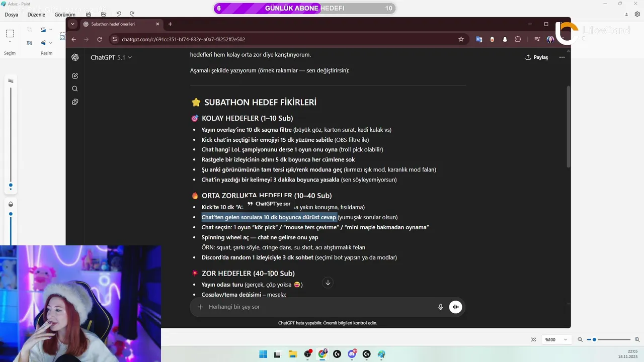The height and width of the screenshot is (362, 644).
Task: Expand Paint rotate options arrow
Action: (50, 30)
